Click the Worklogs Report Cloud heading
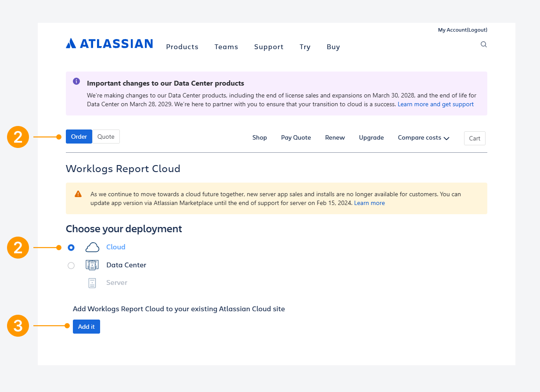The image size is (540, 392). 123,169
